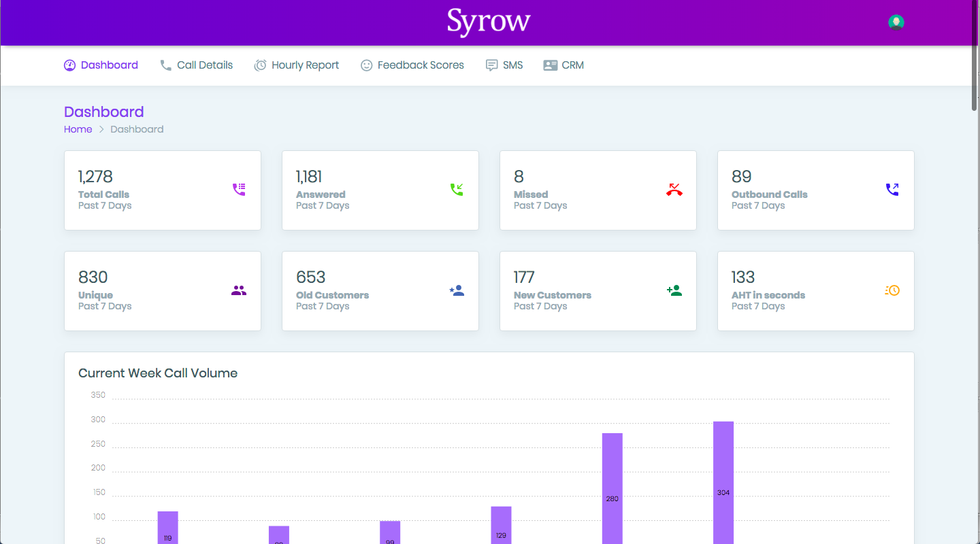Click the Feedback Scores smiley icon
980x544 pixels.
tap(366, 65)
